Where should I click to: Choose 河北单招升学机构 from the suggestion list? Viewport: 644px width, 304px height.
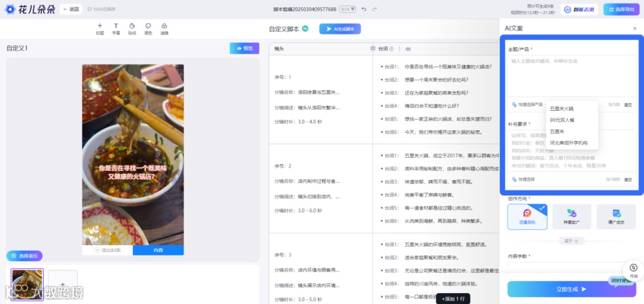pyautogui.click(x=568, y=143)
